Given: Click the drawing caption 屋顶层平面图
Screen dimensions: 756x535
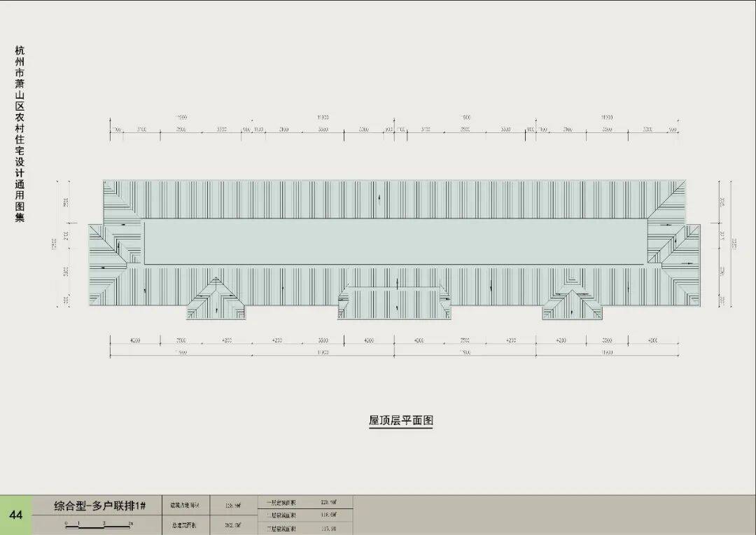Looking at the screenshot, I should (x=401, y=420).
